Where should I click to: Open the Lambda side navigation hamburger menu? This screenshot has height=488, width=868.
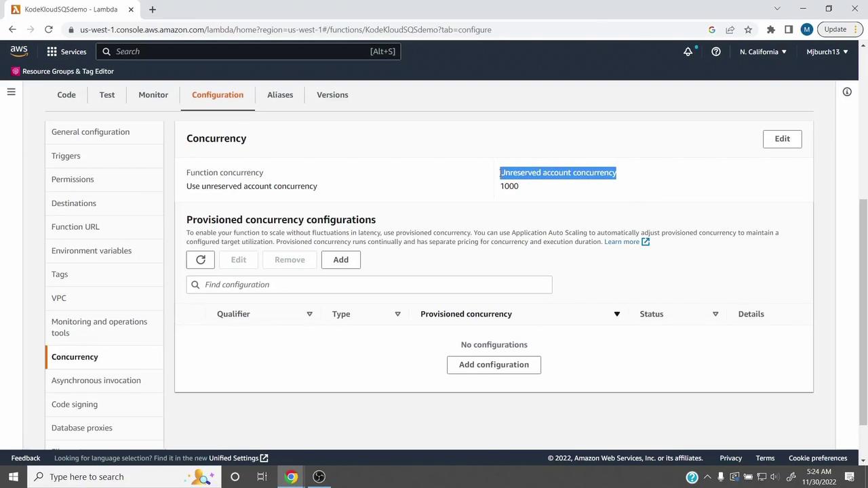[11, 92]
